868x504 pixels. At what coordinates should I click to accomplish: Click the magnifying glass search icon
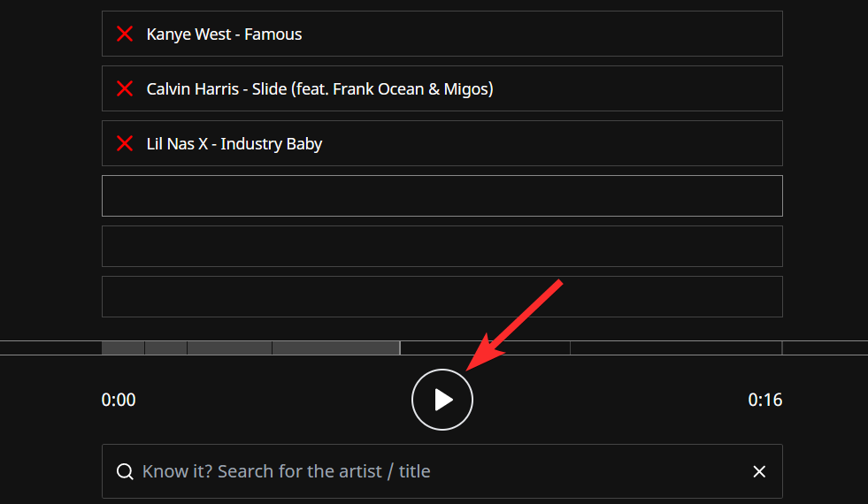pos(126,471)
